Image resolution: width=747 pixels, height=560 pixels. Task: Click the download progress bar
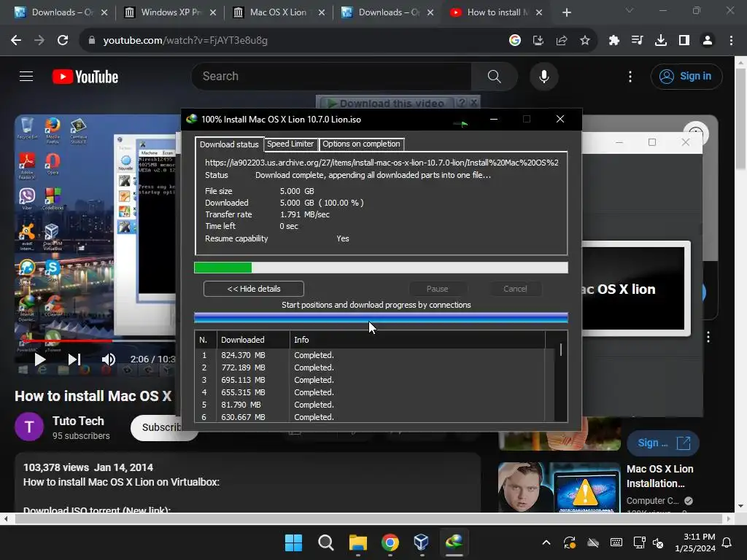coord(381,268)
